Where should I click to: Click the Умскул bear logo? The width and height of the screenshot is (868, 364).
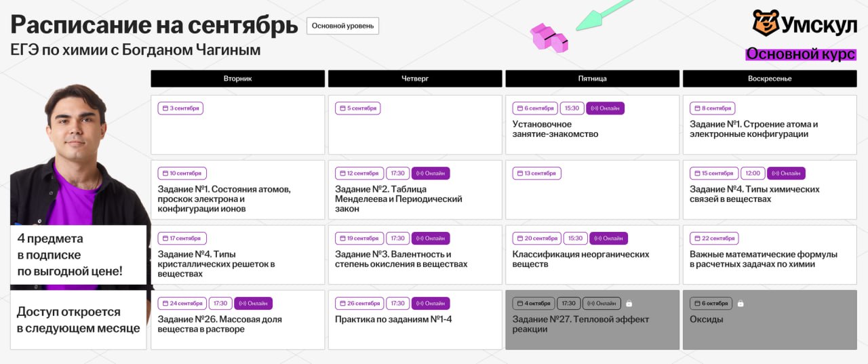766,22
